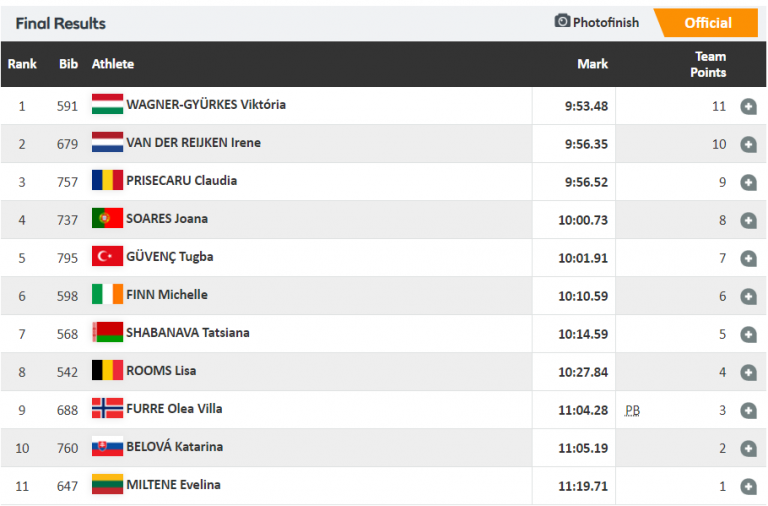768x506 pixels.
Task: Open the Photofinish camera icon
Action: click(x=562, y=22)
